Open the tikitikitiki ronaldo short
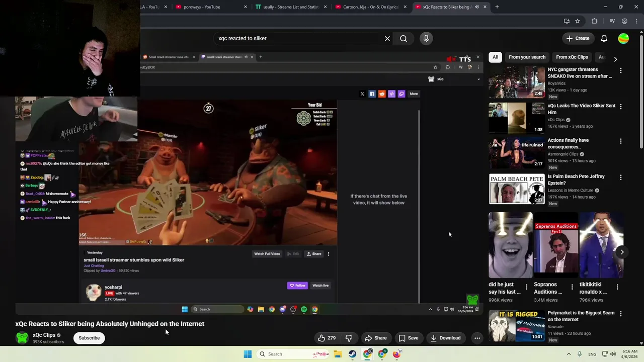 (601, 245)
